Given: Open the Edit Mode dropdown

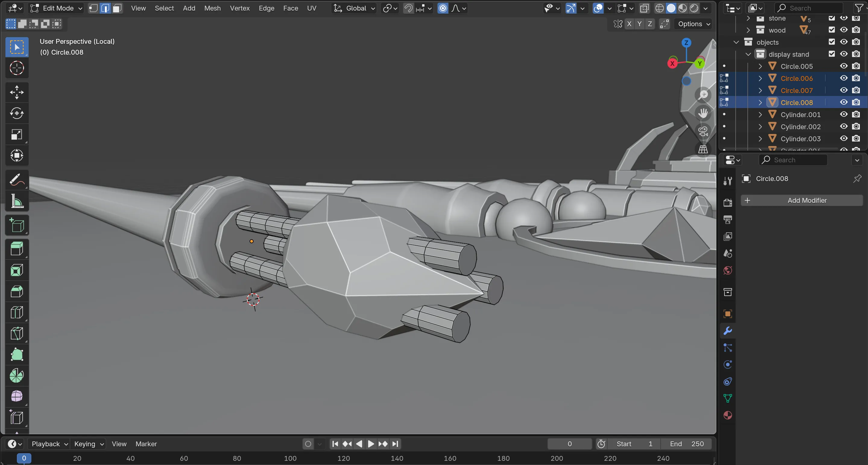Looking at the screenshot, I should (x=56, y=8).
